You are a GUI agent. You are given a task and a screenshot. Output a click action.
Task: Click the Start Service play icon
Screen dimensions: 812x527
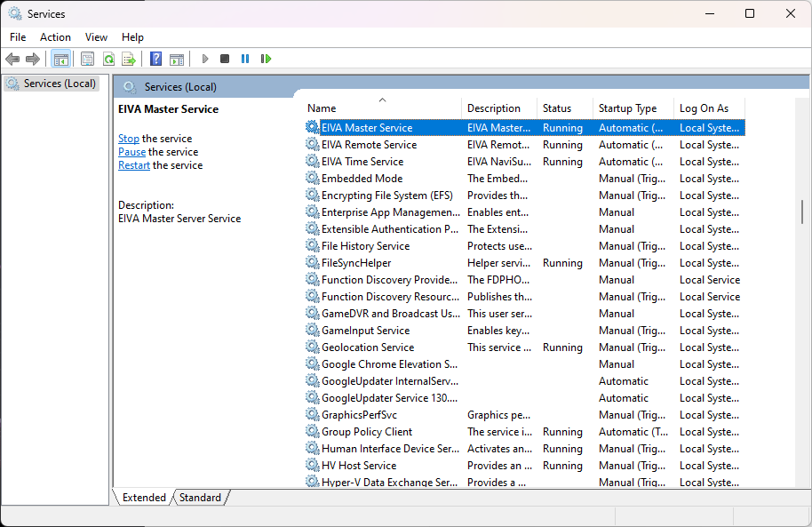coord(205,59)
